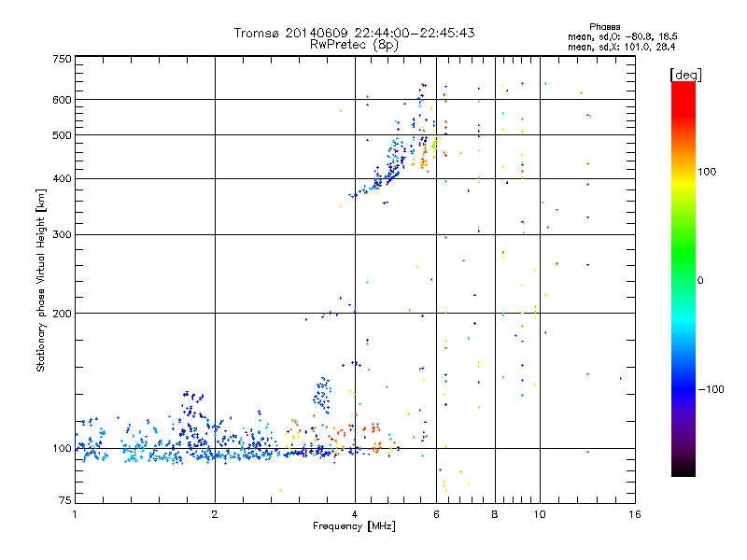747x560 pixels.
Task: Click the 'RwPretec (8p)' subtitle
Action: [x=354, y=45]
